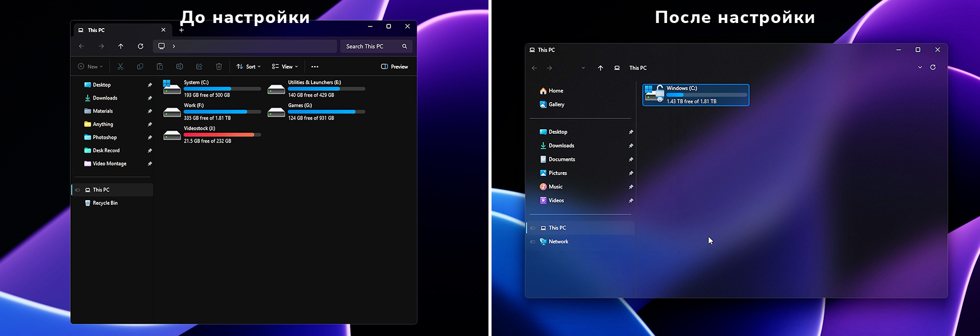The image size is (980, 336).
Task: Open the See more ellipsis menu
Action: 315,66
